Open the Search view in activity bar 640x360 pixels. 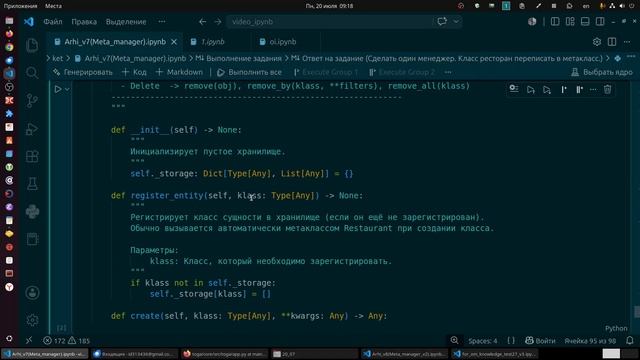(32, 73)
